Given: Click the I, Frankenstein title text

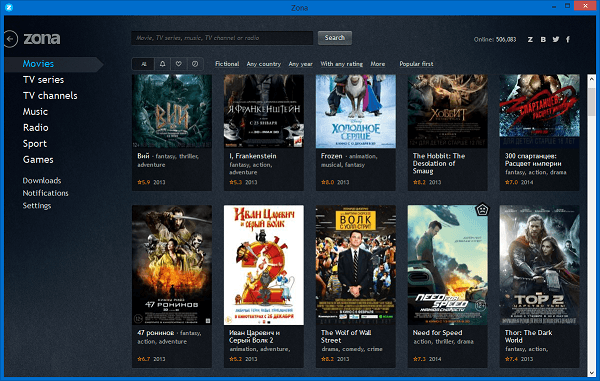Looking at the screenshot, I should [x=253, y=156].
